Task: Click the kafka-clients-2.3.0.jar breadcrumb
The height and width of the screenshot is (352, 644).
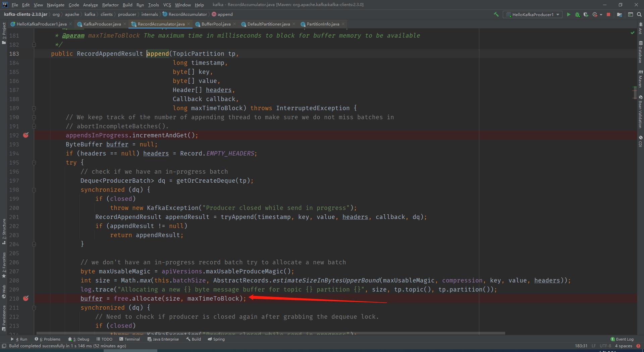Action: click(x=25, y=14)
